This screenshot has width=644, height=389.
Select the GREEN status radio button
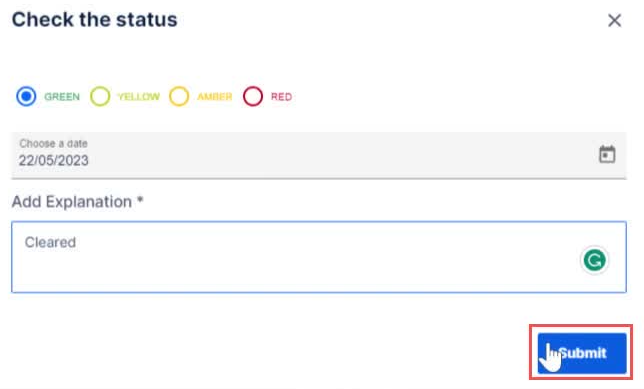[x=26, y=97]
